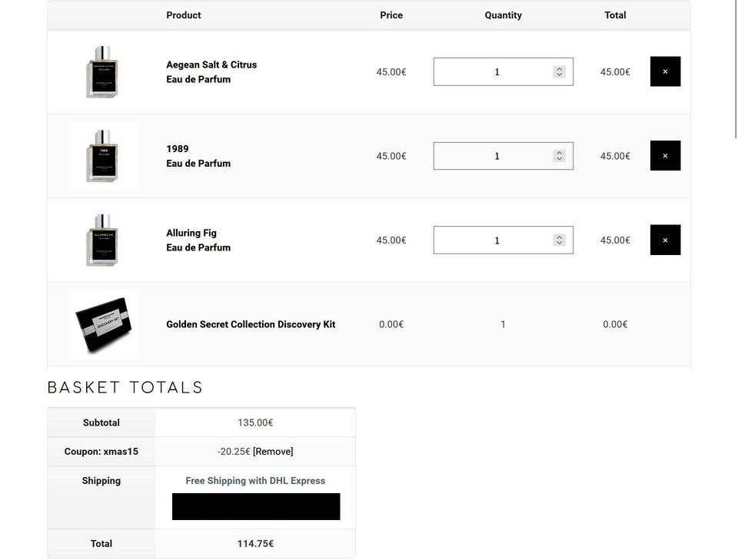Adjust quantity stepper for Aegean Salt & Citrus
Screen dimensions: 738x560
(x=559, y=72)
